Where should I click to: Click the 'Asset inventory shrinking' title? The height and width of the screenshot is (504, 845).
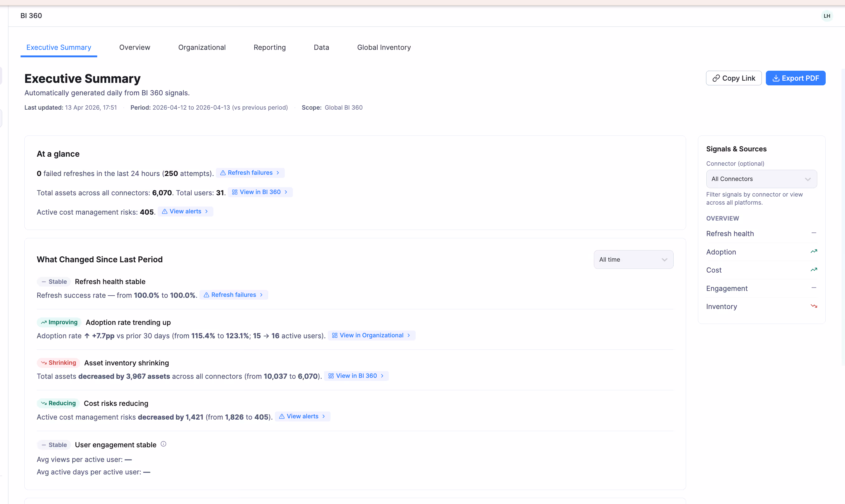click(126, 363)
